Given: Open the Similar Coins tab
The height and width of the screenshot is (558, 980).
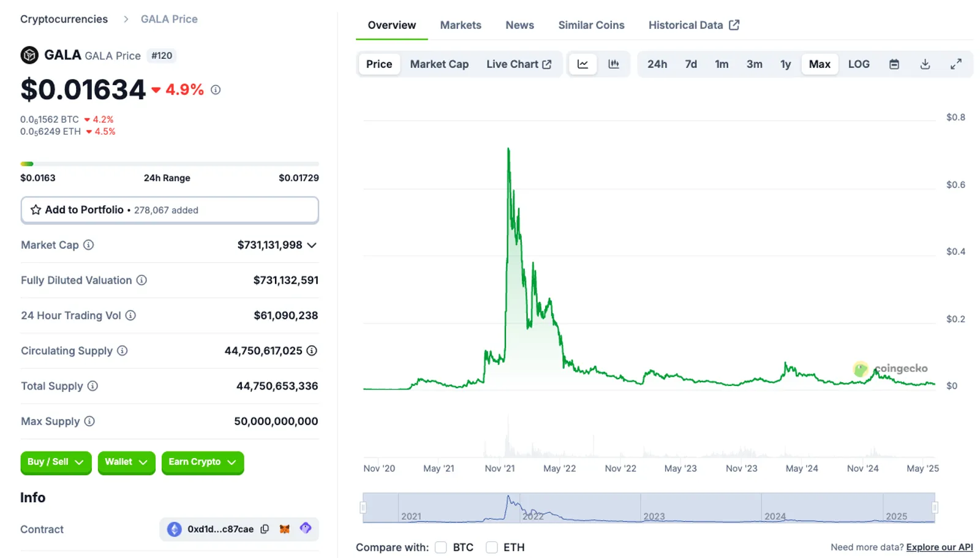Looking at the screenshot, I should tap(591, 25).
